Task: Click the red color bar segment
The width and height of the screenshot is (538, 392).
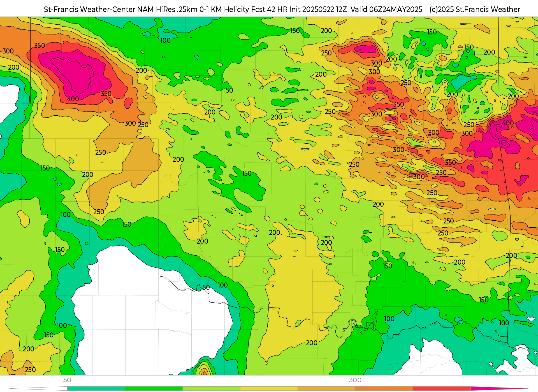Action: pos(442,389)
